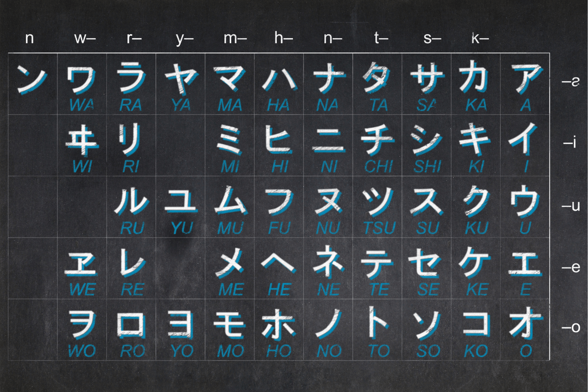Toggle the WI character cell
This screenshot has width=588, height=392.
tap(81, 140)
